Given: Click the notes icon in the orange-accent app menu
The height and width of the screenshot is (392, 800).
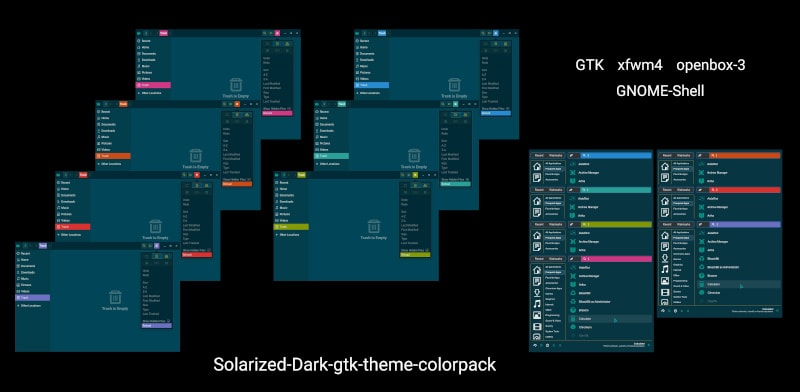Looking at the screenshot, I should [x=665, y=178].
